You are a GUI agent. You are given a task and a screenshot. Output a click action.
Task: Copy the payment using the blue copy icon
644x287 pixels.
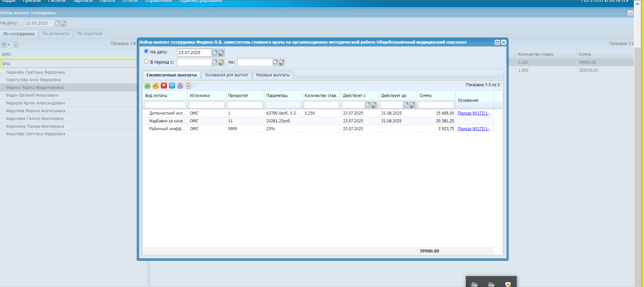coord(172,86)
